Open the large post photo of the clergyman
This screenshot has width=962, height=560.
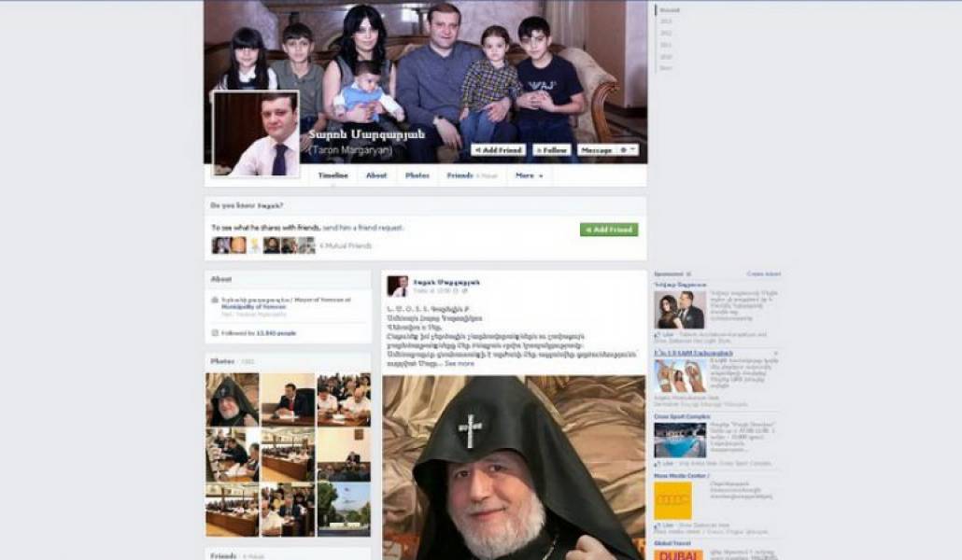click(x=514, y=468)
